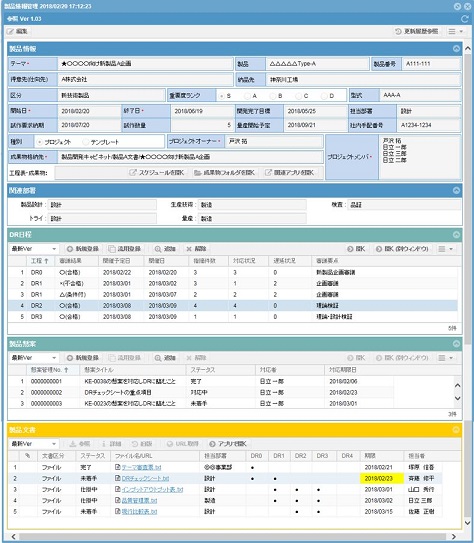Open the 最新Ver dropdown in 製品懸案
Image resolution: width=474 pixels, height=543 pixels.
click(x=34, y=358)
